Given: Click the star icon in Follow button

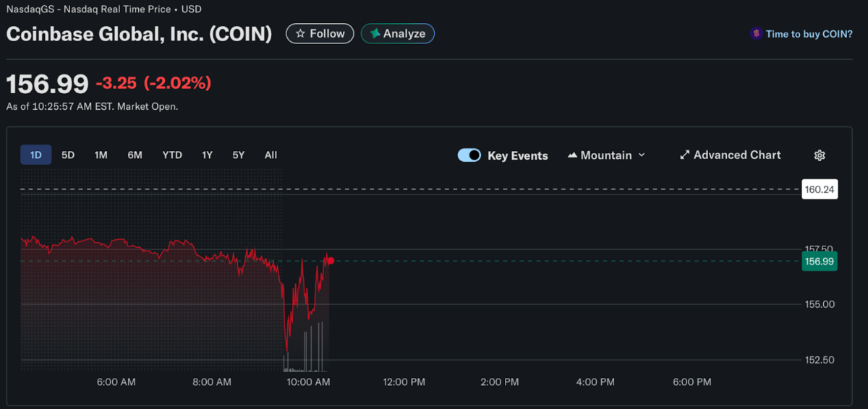Looking at the screenshot, I should [300, 34].
